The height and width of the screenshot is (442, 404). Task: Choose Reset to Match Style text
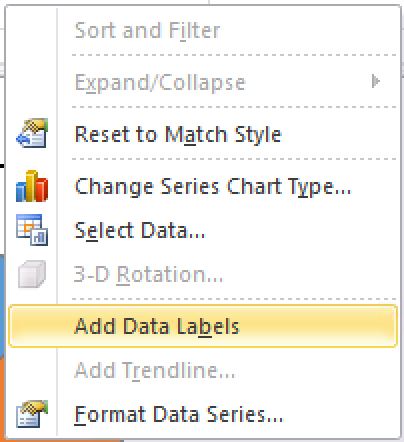click(x=178, y=134)
